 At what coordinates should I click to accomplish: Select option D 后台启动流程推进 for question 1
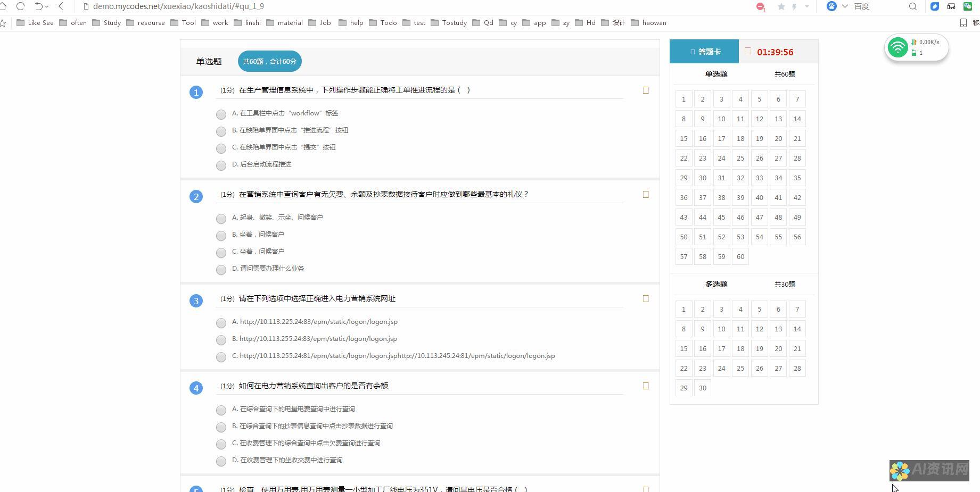pyautogui.click(x=221, y=165)
